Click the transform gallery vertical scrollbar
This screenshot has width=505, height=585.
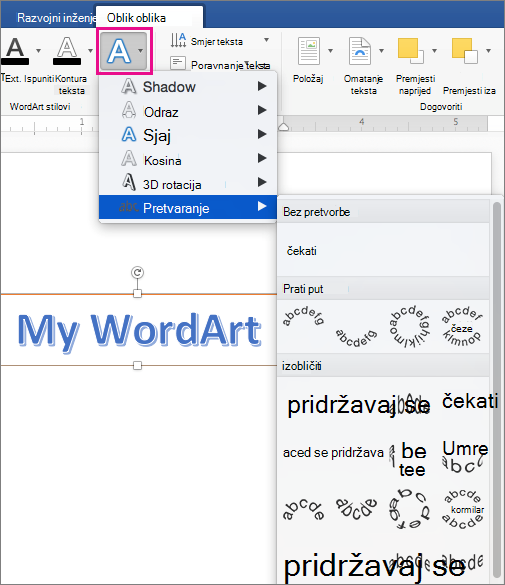coord(496,390)
